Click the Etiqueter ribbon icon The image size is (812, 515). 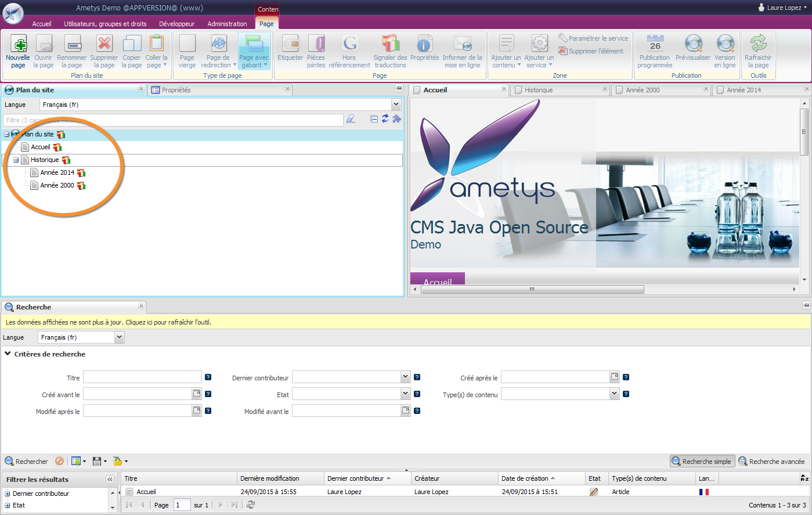(290, 48)
